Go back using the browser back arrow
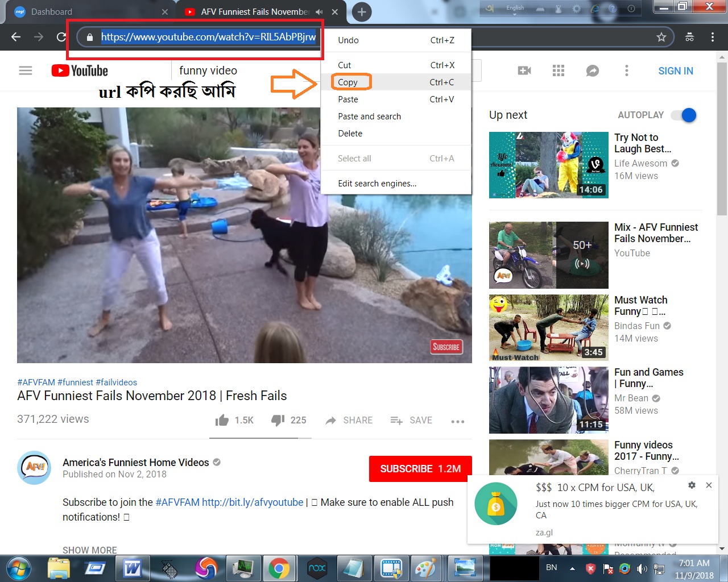The height and width of the screenshot is (582, 728). 16,37
